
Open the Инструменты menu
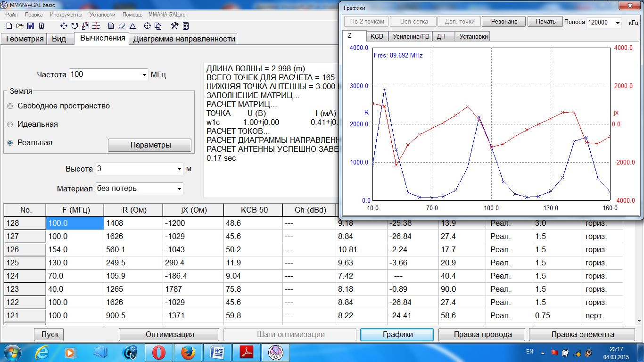click(66, 15)
